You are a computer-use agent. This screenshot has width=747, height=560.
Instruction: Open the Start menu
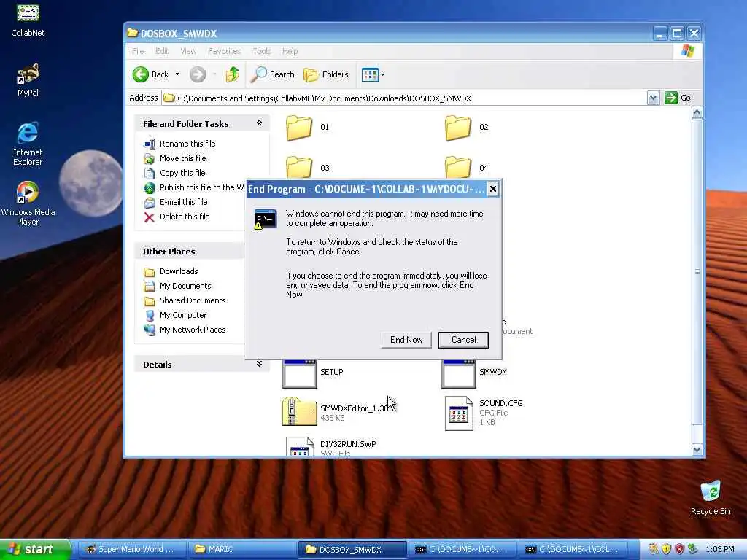35,549
